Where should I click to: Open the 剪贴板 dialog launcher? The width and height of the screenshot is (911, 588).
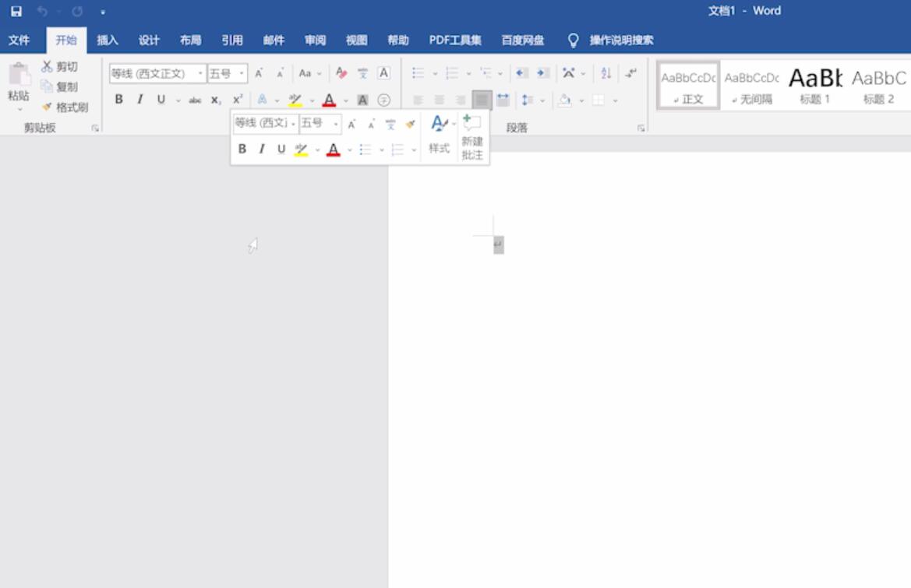tap(95, 129)
